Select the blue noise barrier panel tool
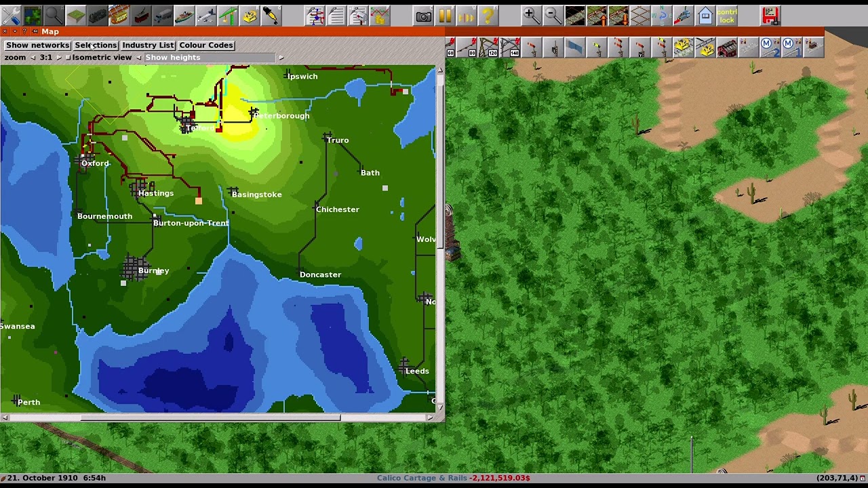This screenshot has width=868, height=488. click(575, 47)
